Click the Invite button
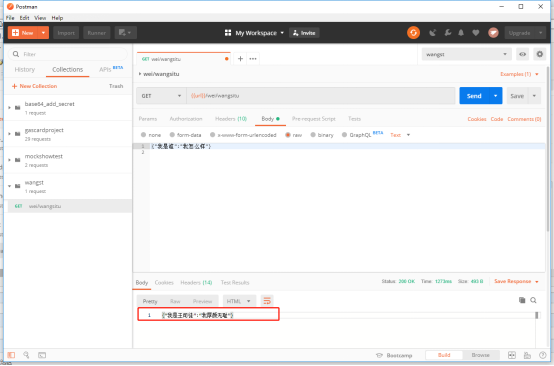The height and width of the screenshot is (366, 554). coord(304,33)
